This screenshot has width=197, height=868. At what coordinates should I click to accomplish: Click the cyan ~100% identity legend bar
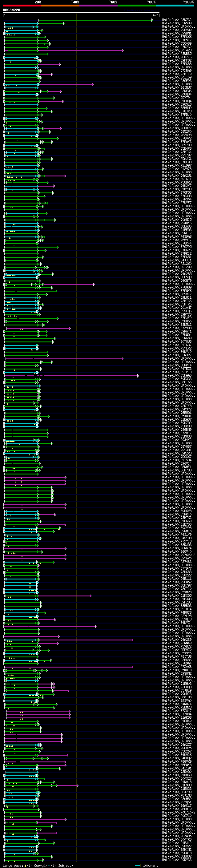pyautogui.click(x=175, y=6)
